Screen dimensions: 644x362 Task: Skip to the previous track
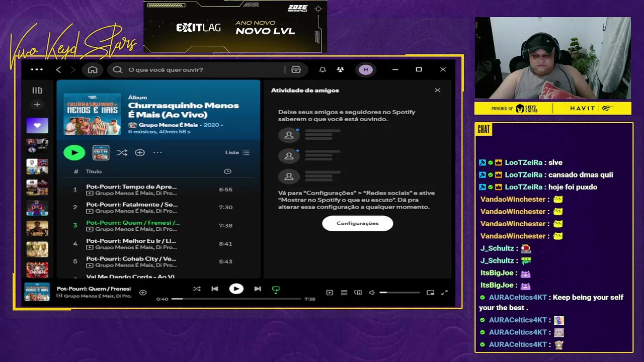coord(215,289)
